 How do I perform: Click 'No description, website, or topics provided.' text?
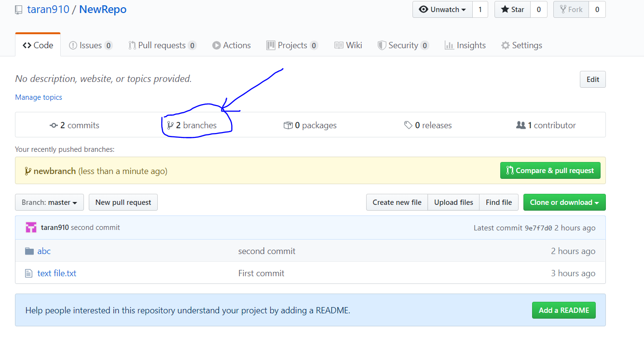pos(103,79)
